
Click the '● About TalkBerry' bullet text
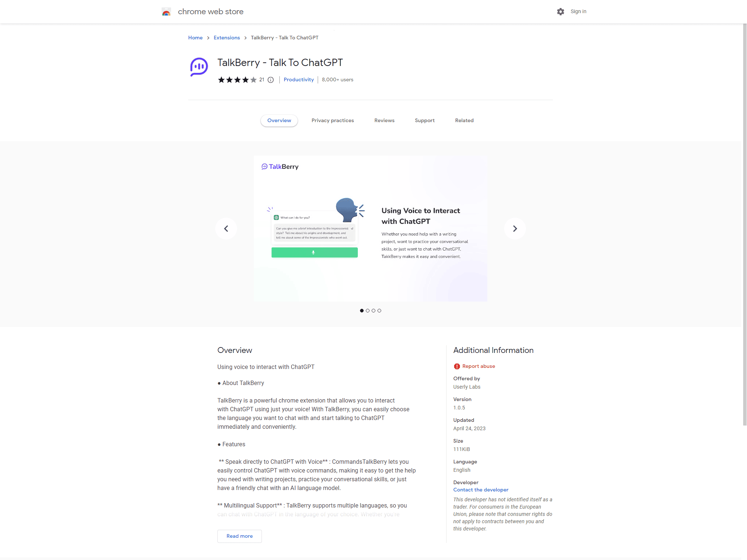point(241,383)
